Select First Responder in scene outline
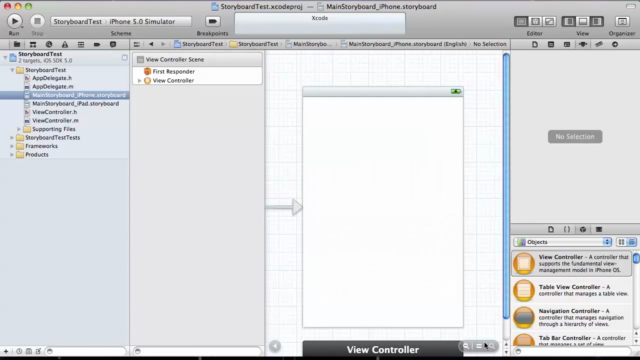 (173, 71)
